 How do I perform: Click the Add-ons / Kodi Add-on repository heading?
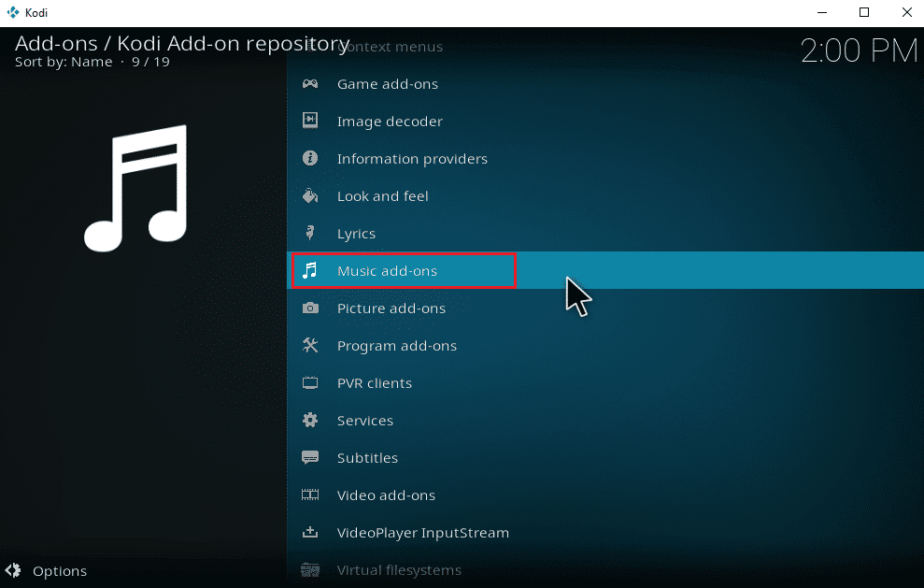182,44
